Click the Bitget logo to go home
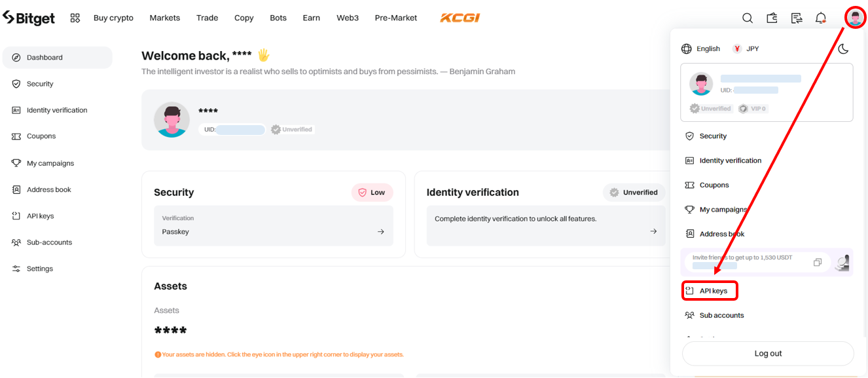The width and height of the screenshot is (868, 378). click(29, 18)
